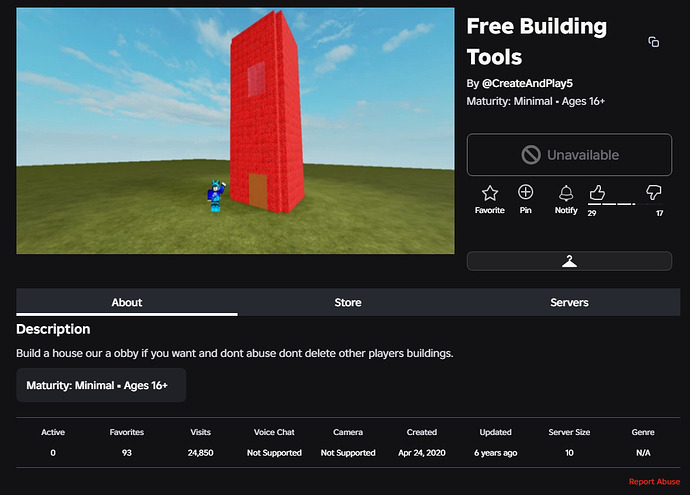Click the Updated value 6 years ago
This screenshot has width=690, height=495.
(x=495, y=453)
